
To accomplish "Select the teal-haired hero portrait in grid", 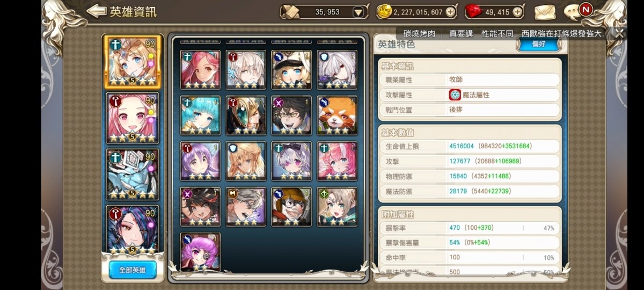I will coord(200,115).
